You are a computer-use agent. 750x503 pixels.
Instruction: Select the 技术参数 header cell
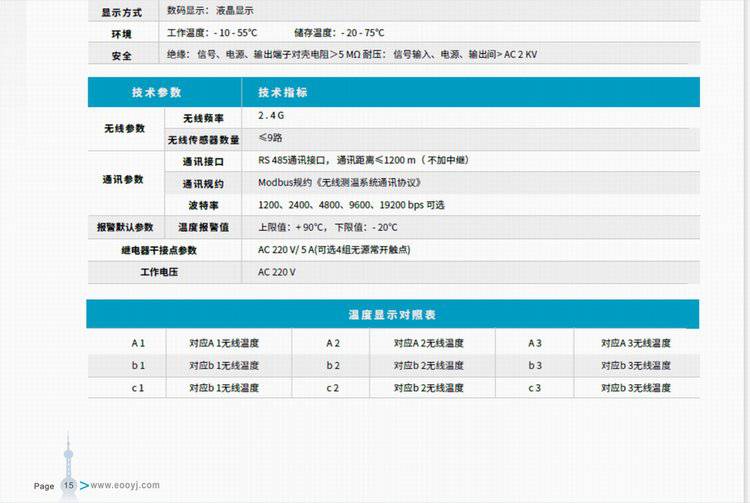point(164,92)
